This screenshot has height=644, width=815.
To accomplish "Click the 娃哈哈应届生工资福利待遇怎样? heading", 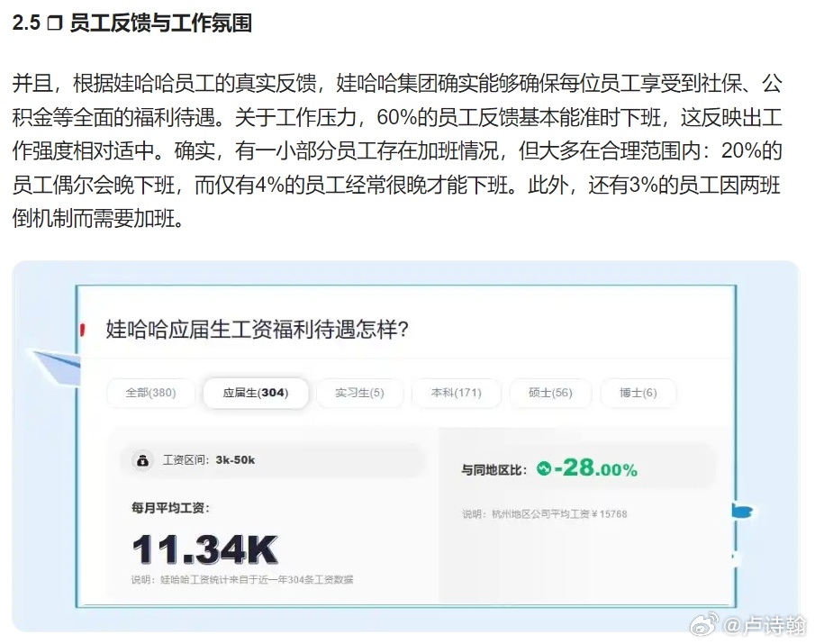I will coord(258,330).
